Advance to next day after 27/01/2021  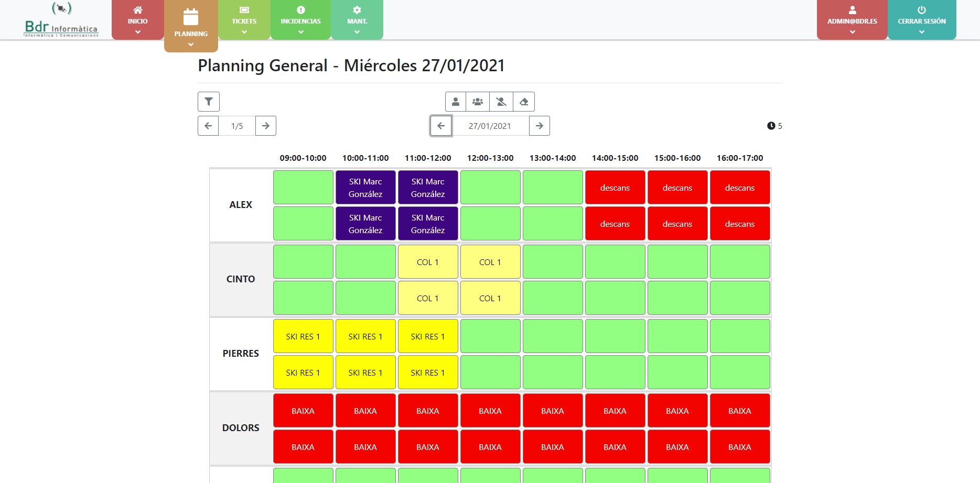tap(540, 126)
